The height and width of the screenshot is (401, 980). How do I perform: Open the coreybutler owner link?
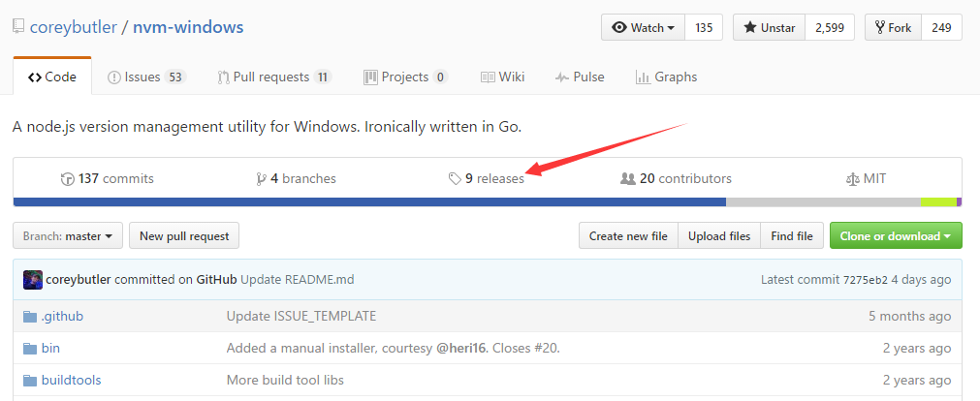73,27
